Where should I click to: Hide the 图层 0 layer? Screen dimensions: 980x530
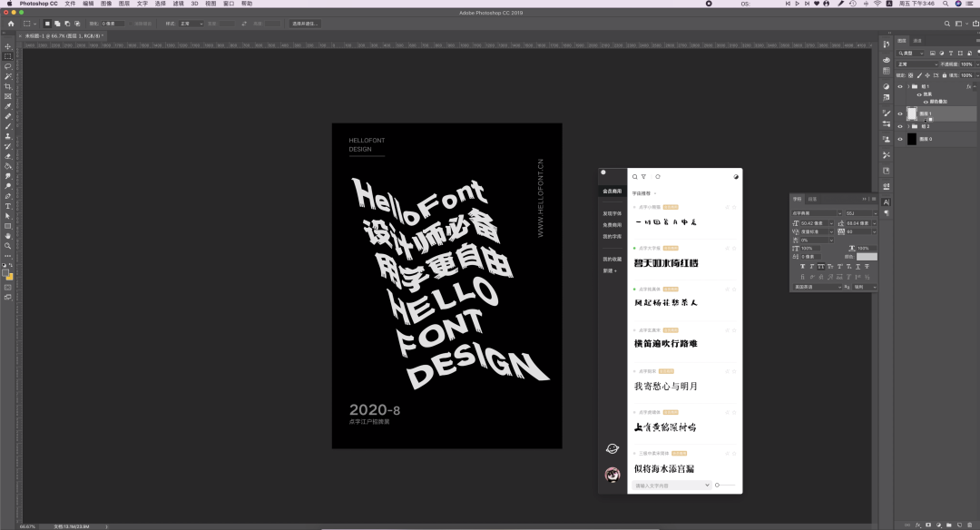click(x=900, y=139)
